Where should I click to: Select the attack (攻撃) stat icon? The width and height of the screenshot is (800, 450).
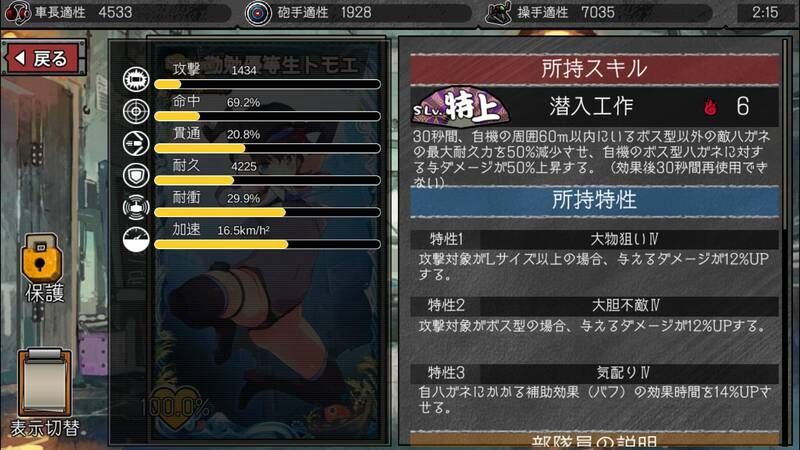pos(136,79)
